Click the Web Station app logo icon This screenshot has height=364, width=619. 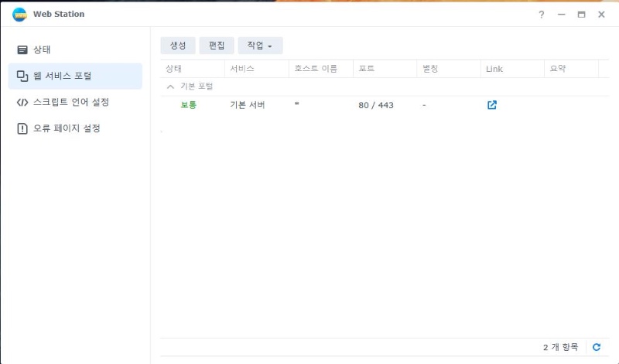click(19, 15)
